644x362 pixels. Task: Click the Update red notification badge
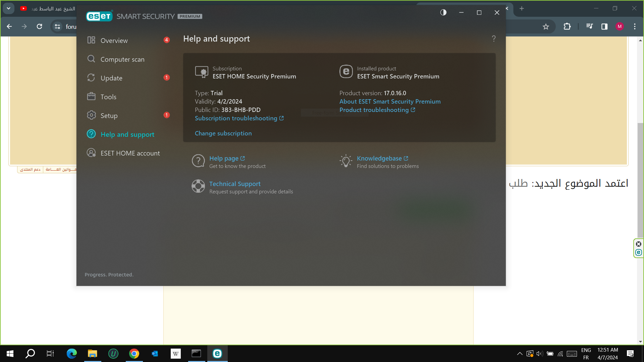[166, 77]
